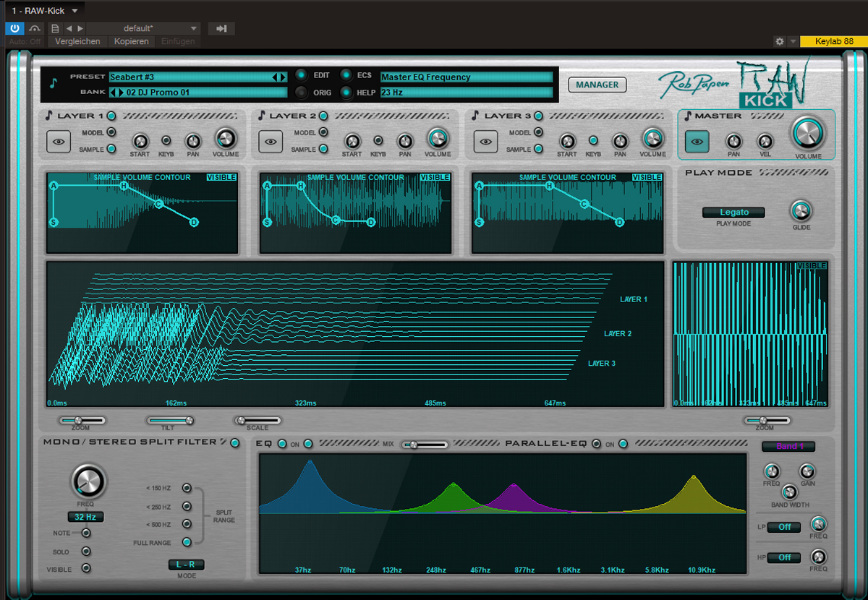Select Model mode for Layer 1
The image size is (868, 600).
click(111, 132)
